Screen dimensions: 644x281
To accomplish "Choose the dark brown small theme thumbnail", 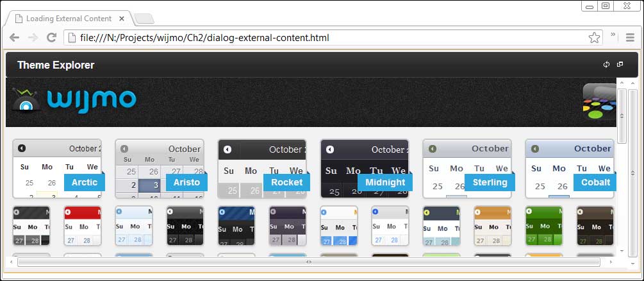I will (595, 226).
